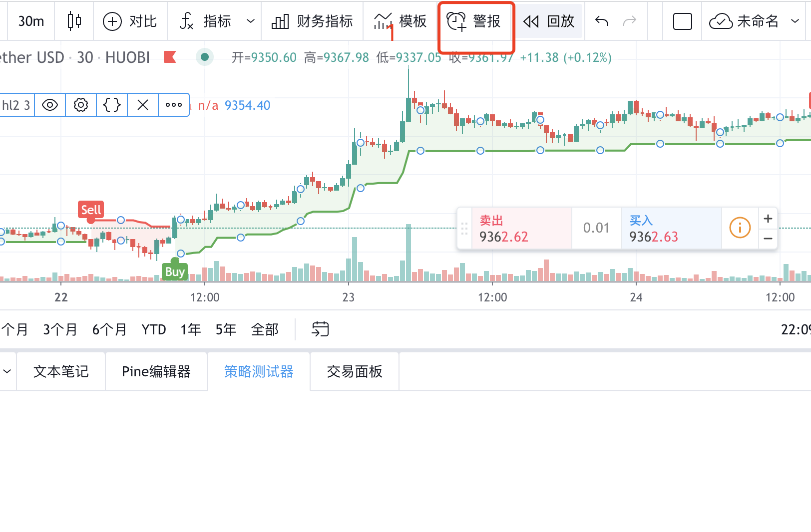
Task: Click the go-to-date calendar icon
Action: tap(320, 329)
